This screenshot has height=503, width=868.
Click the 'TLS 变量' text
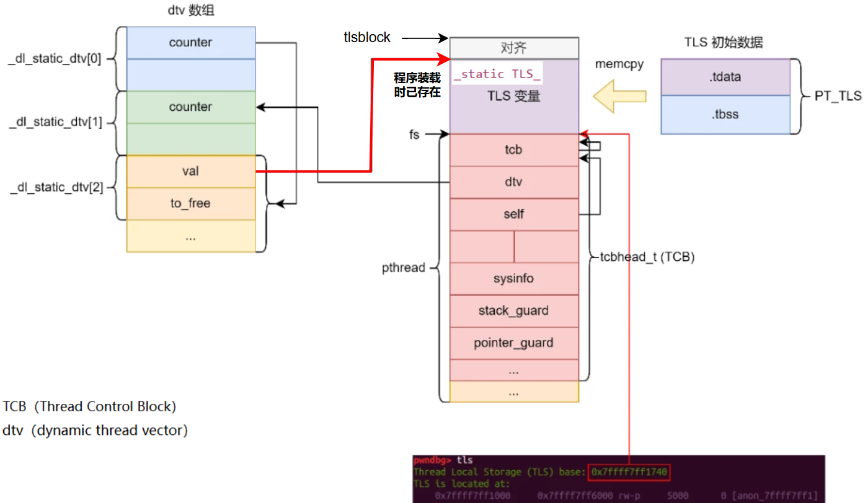click(514, 97)
